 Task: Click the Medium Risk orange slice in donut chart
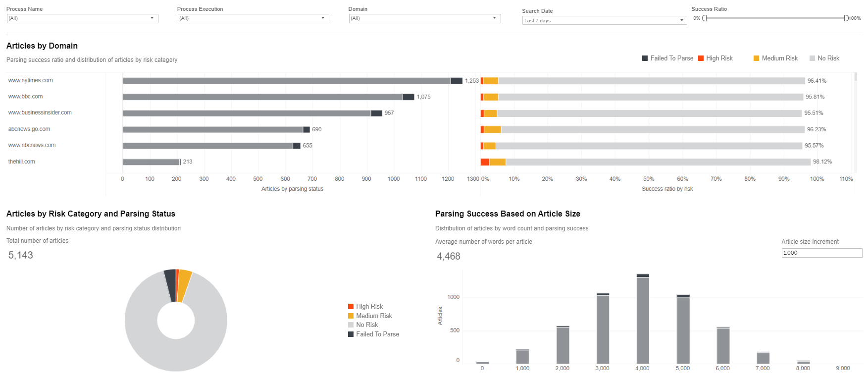pyautogui.click(x=184, y=285)
